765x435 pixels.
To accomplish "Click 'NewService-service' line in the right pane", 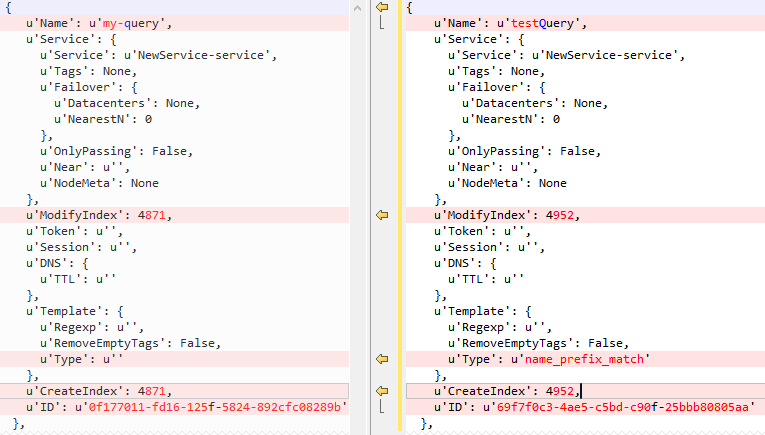I will [566, 55].
